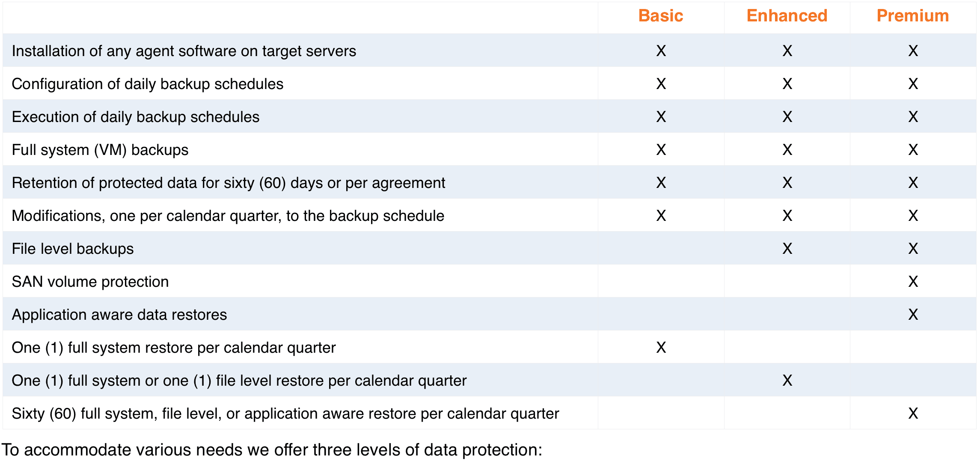Click the empty Basic cell for File level backups

661,248
